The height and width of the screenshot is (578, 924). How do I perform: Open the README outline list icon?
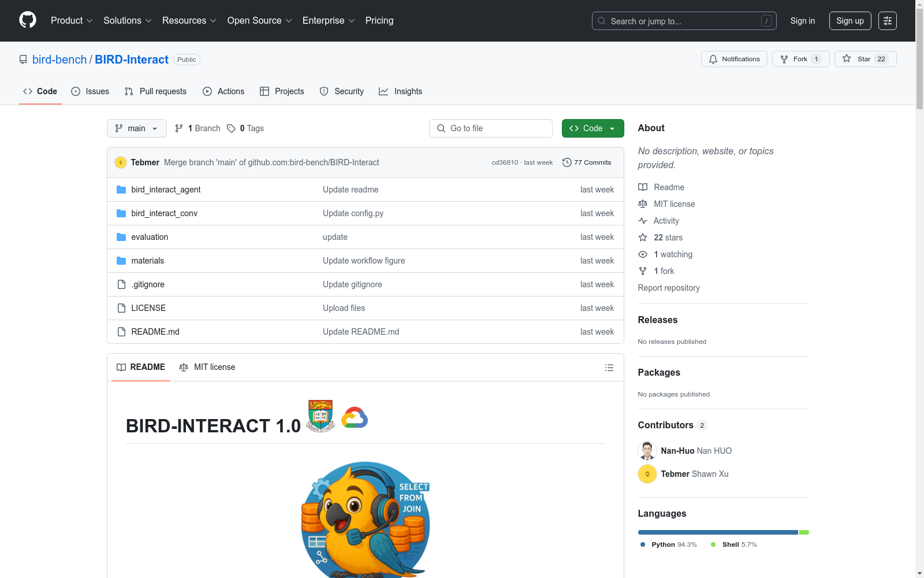609,368
